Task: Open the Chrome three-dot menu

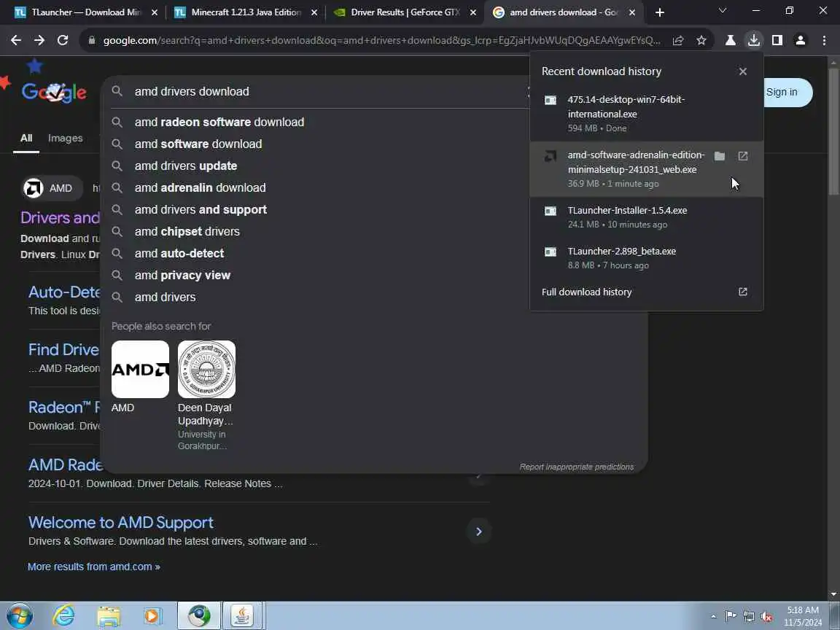Action: (824, 40)
